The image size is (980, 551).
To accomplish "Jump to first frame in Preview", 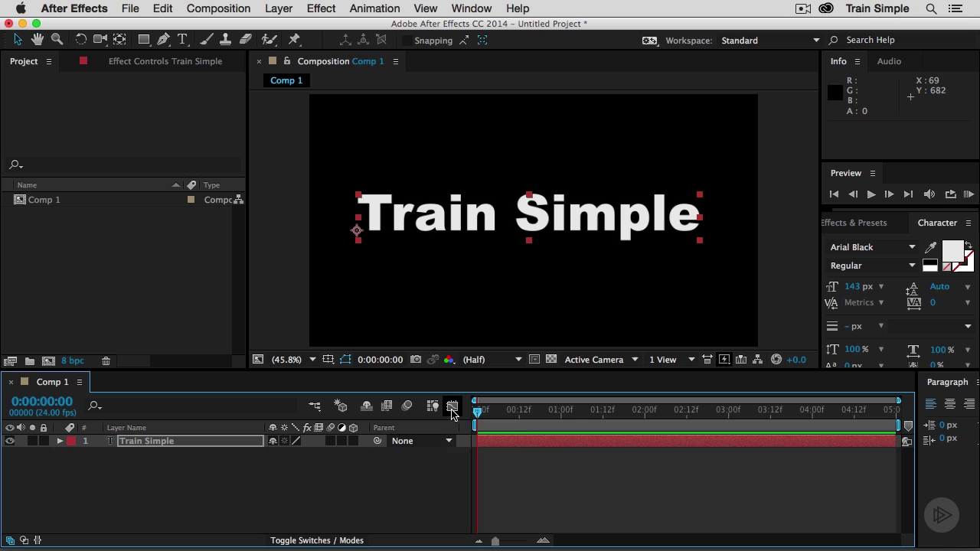I will coord(835,194).
